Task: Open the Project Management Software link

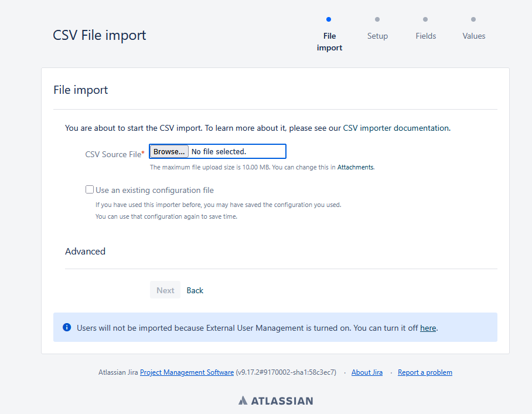Action: (187, 372)
